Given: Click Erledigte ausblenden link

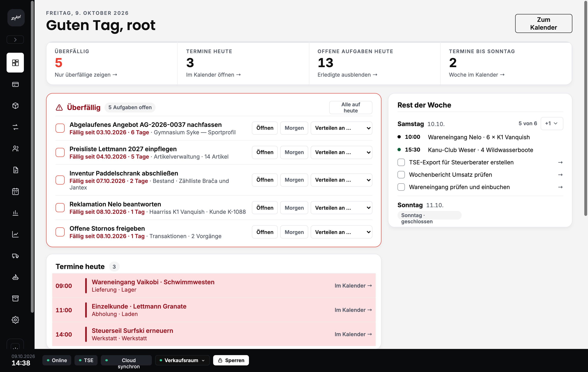Looking at the screenshot, I should coord(347,75).
